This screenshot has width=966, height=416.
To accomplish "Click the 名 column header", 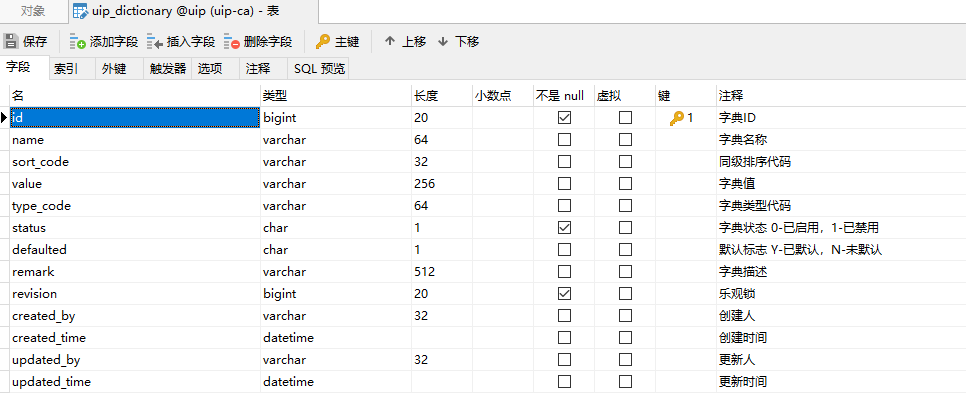I will click(135, 96).
